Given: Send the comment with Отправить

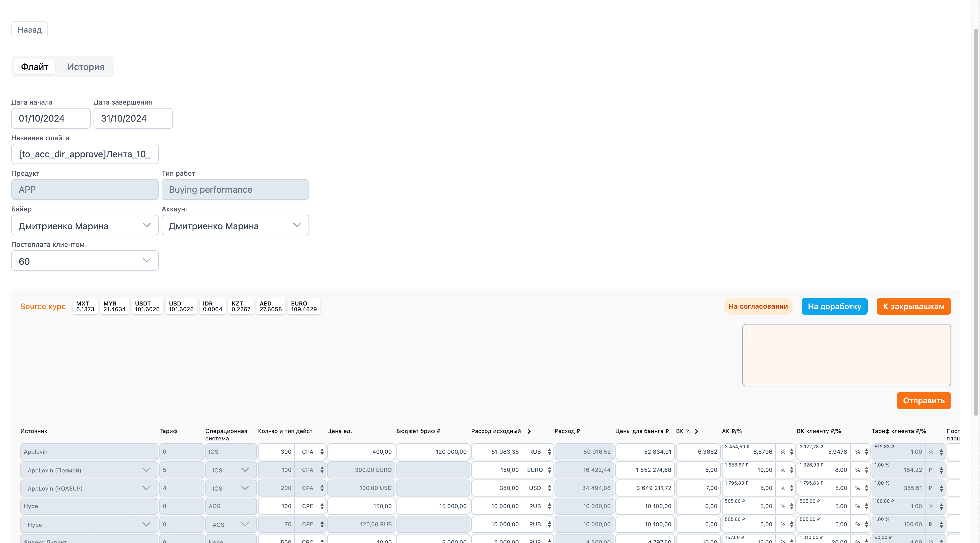Looking at the screenshot, I should (923, 400).
